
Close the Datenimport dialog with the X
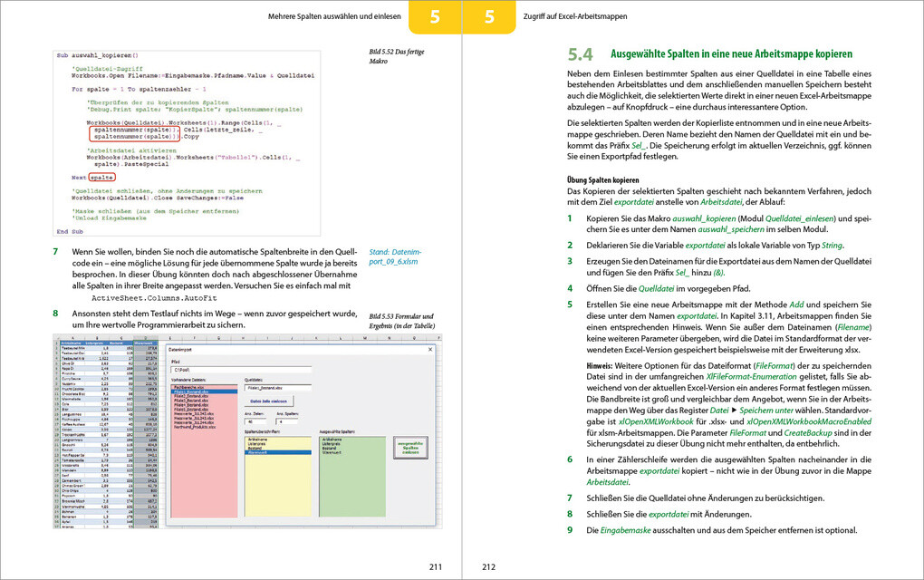pos(430,349)
